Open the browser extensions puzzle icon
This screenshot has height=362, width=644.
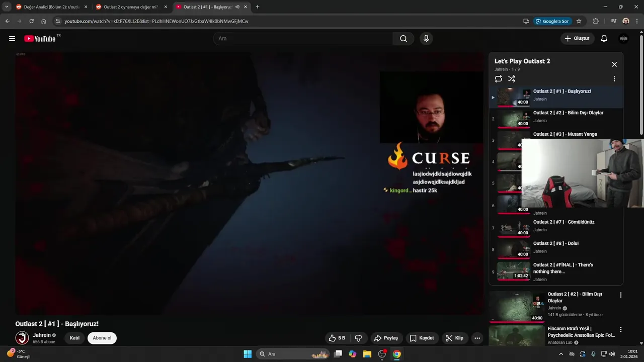click(x=596, y=21)
